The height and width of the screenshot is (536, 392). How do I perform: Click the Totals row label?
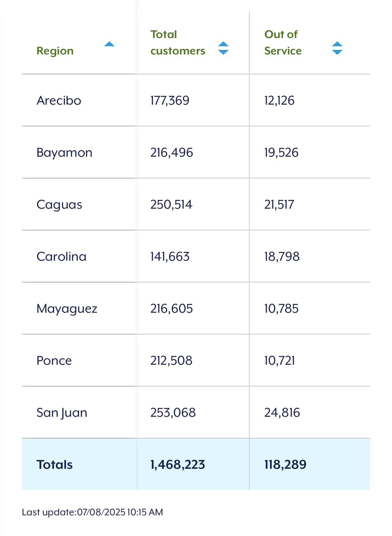(x=54, y=465)
